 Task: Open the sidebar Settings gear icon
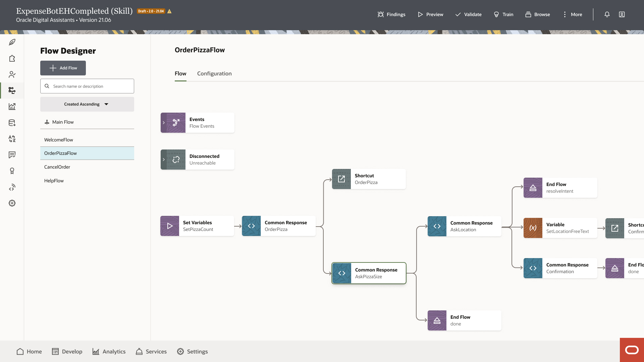coord(12,203)
